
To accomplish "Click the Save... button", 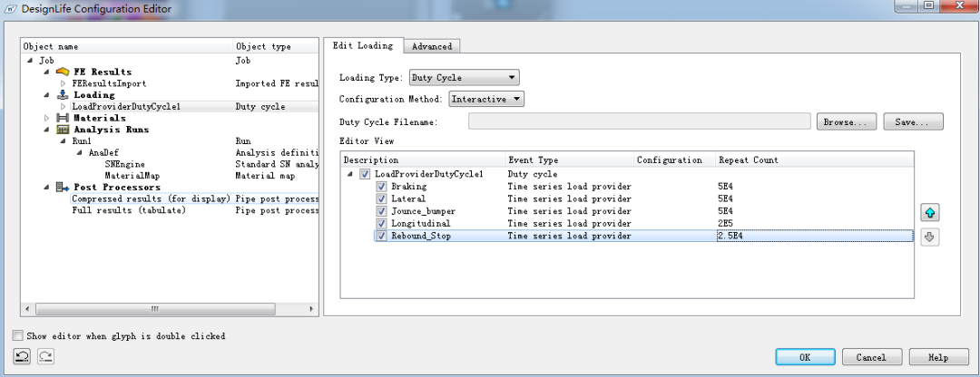I will 913,121.
